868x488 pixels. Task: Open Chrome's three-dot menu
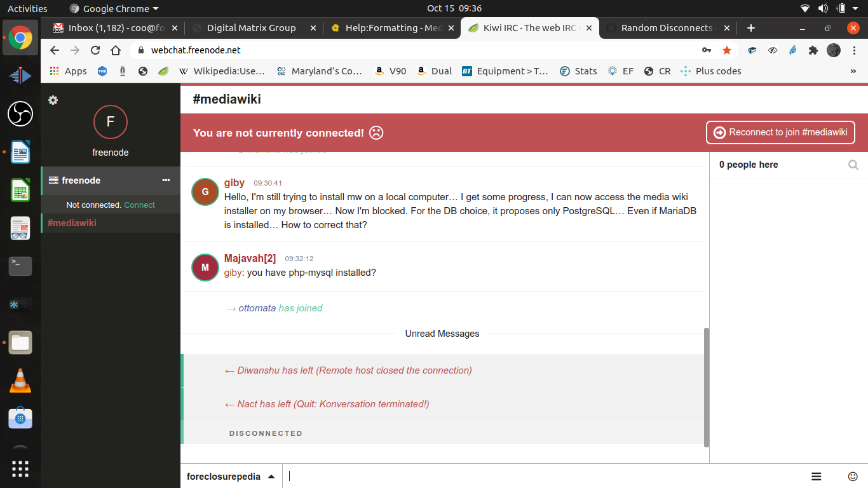855,50
